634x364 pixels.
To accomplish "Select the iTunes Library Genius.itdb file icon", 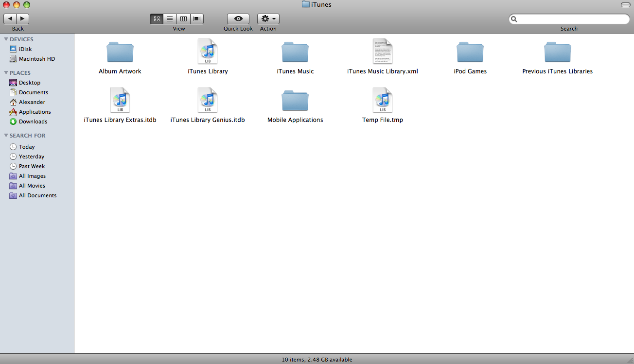I will click(208, 100).
